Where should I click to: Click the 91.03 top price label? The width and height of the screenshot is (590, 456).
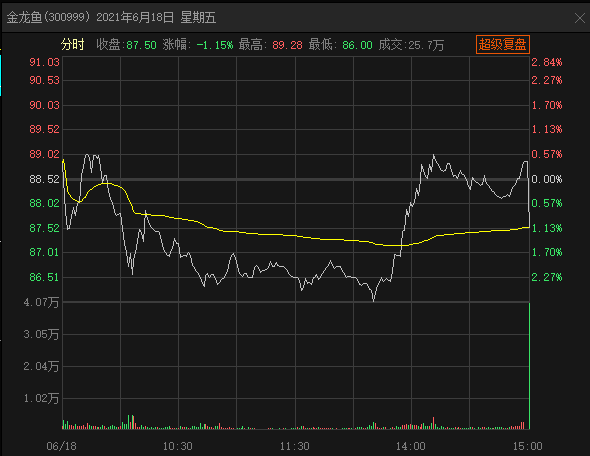pyautogui.click(x=44, y=62)
